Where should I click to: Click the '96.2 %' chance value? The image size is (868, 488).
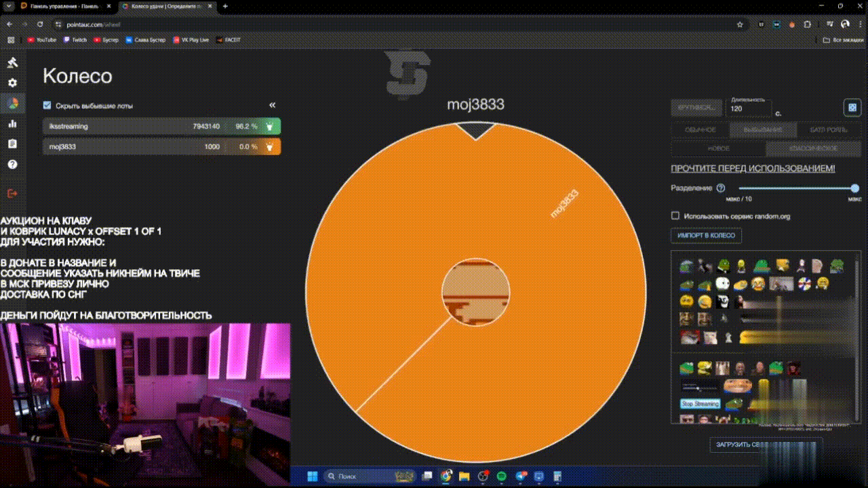pos(246,126)
